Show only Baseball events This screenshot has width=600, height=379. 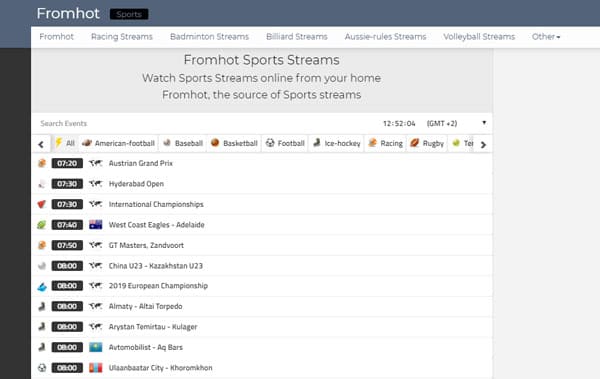pos(183,144)
